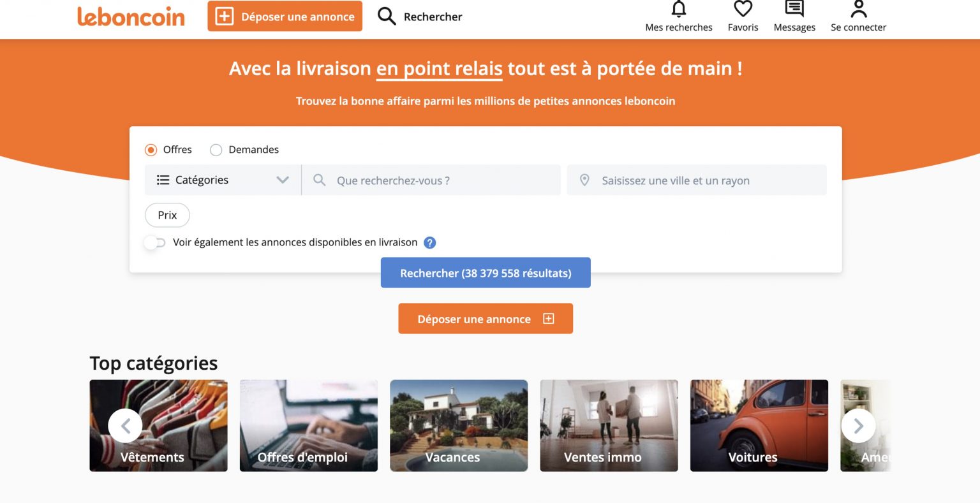Screen dimensions: 980x503
Task: Open the Offres d'emploi category card
Action: pyautogui.click(x=309, y=426)
